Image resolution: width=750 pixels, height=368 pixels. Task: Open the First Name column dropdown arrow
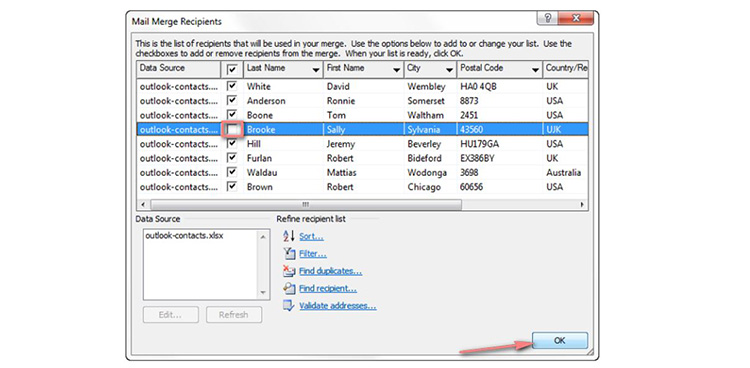(x=397, y=70)
